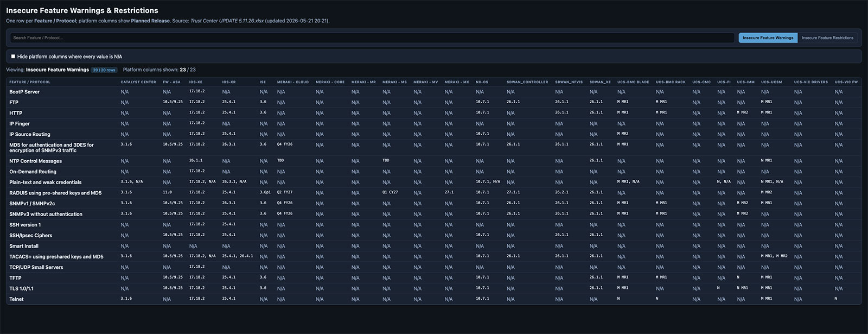868x334 pixels.
Task: Select the RADUIS using pre-shared keys and MD5 label
Action: (55, 193)
